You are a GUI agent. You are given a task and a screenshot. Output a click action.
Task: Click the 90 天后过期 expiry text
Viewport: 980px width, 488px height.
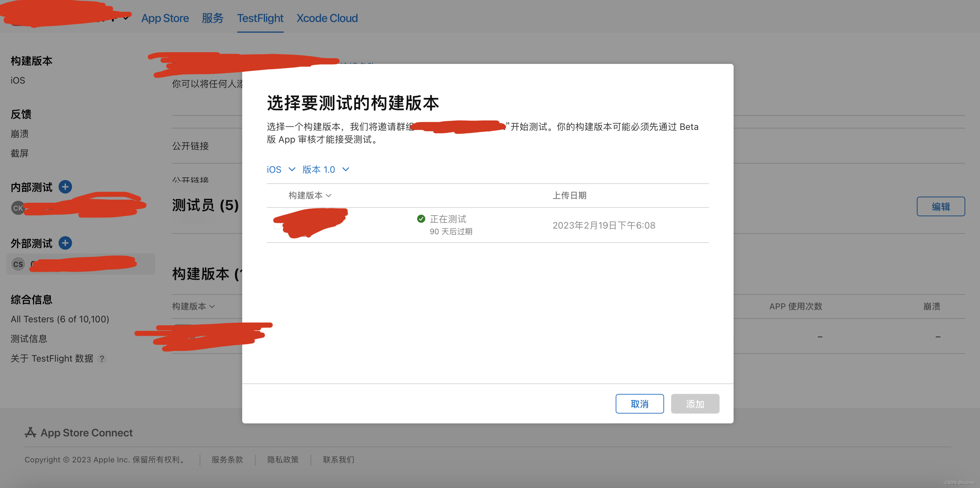pos(451,231)
